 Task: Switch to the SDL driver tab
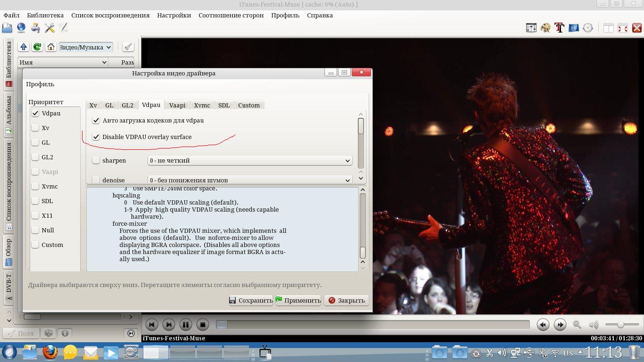pos(224,105)
